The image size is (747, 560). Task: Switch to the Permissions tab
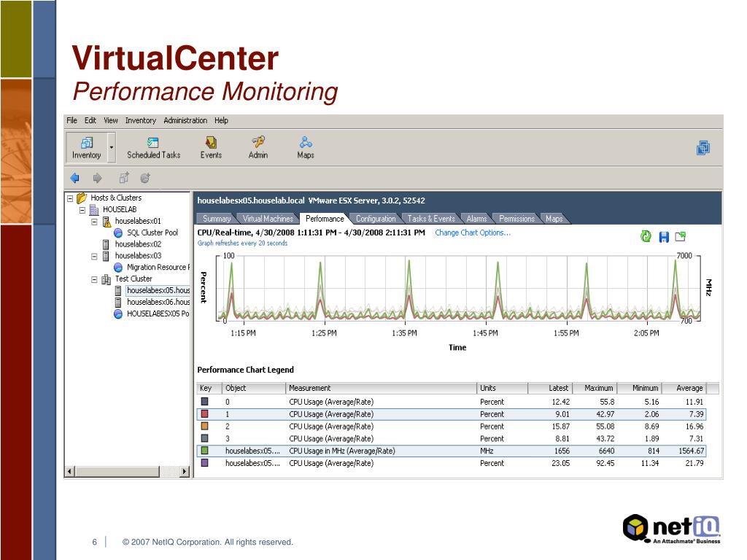(x=516, y=219)
